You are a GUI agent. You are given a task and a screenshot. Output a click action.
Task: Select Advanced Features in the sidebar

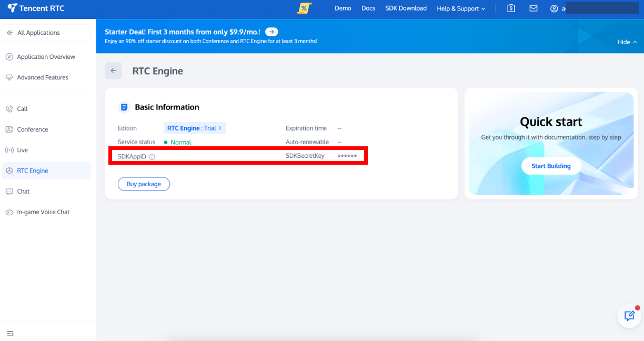[46, 77]
